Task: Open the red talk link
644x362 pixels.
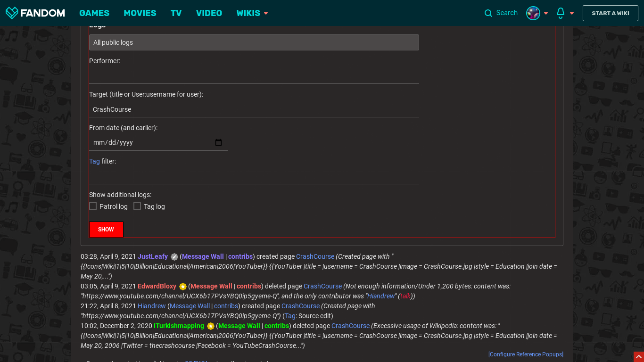Action: click(405, 296)
